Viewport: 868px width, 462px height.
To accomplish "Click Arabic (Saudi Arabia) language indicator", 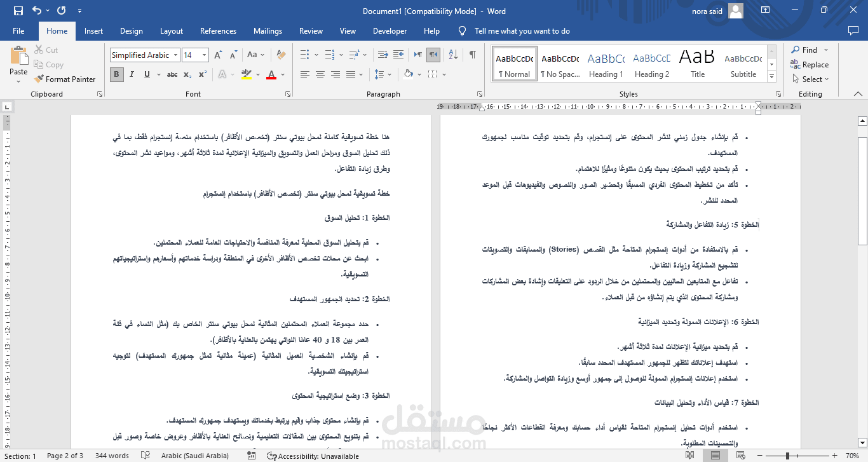I will 194,456.
